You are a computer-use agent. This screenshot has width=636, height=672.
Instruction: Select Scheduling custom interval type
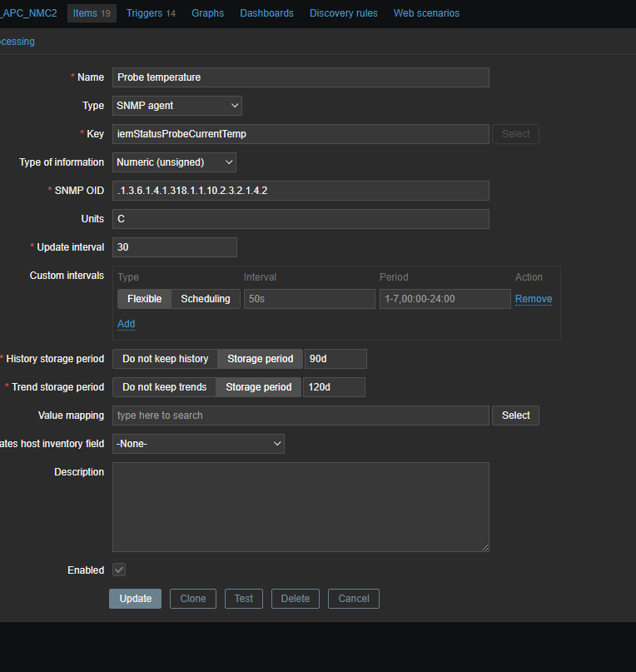point(206,299)
